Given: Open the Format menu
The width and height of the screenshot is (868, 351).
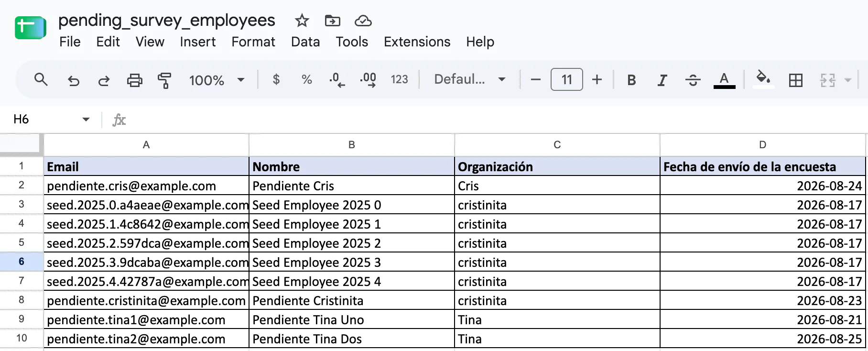Looking at the screenshot, I should pos(253,42).
